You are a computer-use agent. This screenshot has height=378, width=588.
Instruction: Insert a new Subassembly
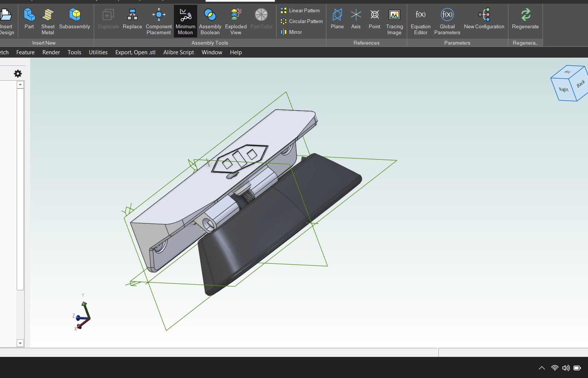(x=74, y=19)
